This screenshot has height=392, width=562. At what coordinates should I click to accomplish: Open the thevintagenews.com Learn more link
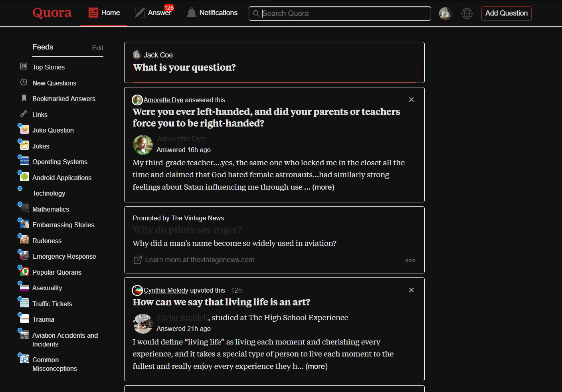[x=200, y=259]
